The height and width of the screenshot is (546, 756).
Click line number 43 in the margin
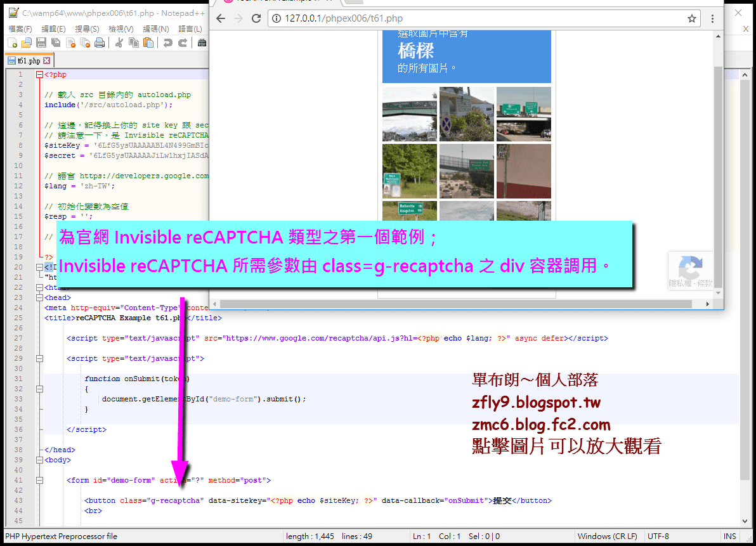pyautogui.click(x=18, y=500)
